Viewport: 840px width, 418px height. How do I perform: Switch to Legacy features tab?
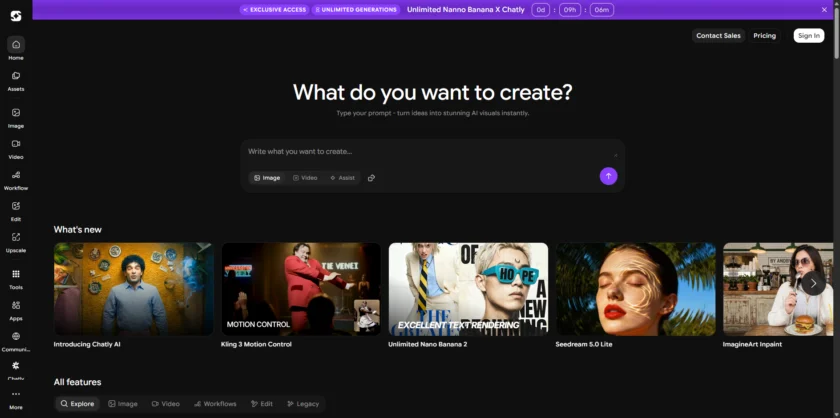(x=303, y=404)
